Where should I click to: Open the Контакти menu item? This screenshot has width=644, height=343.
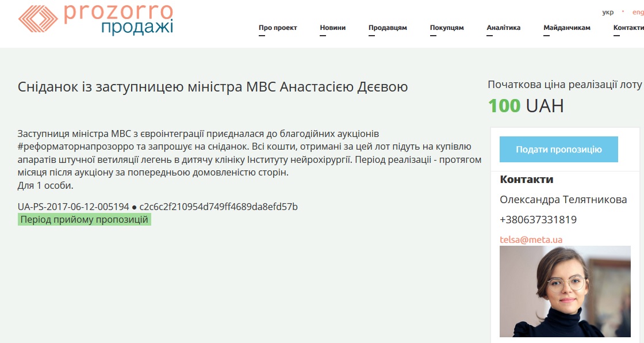[629, 28]
